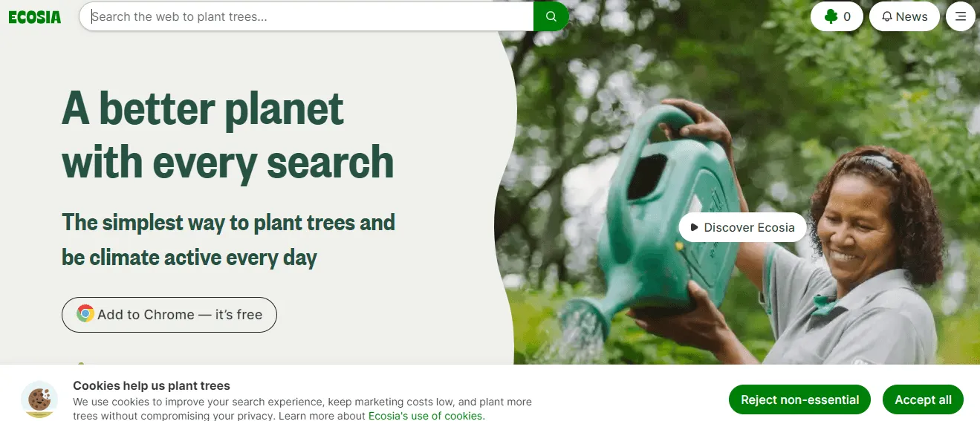Open Ecosia's use of cookies link

[x=426, y=416]
